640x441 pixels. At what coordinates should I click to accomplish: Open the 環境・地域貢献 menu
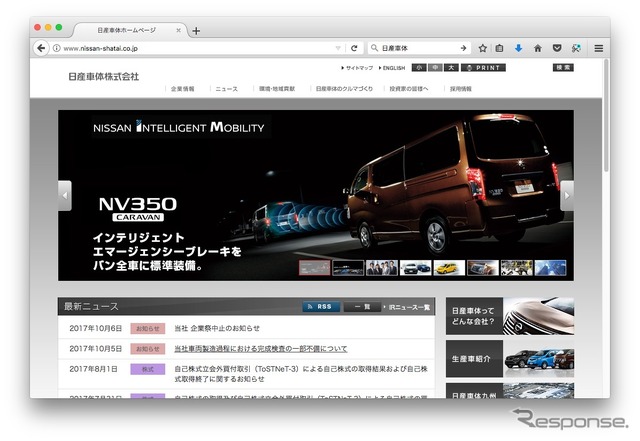pyautogui.click(x=277, y=89)
